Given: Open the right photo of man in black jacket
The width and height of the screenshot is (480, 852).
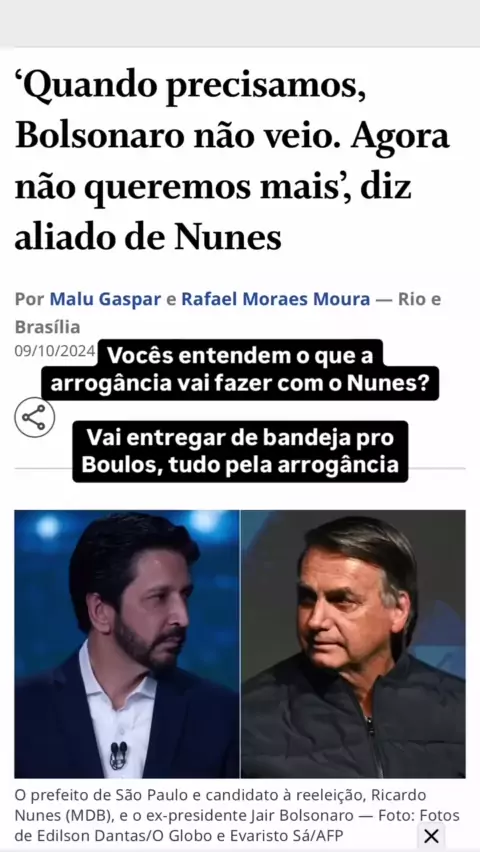Looking at the screenshot, I should 353,644.
